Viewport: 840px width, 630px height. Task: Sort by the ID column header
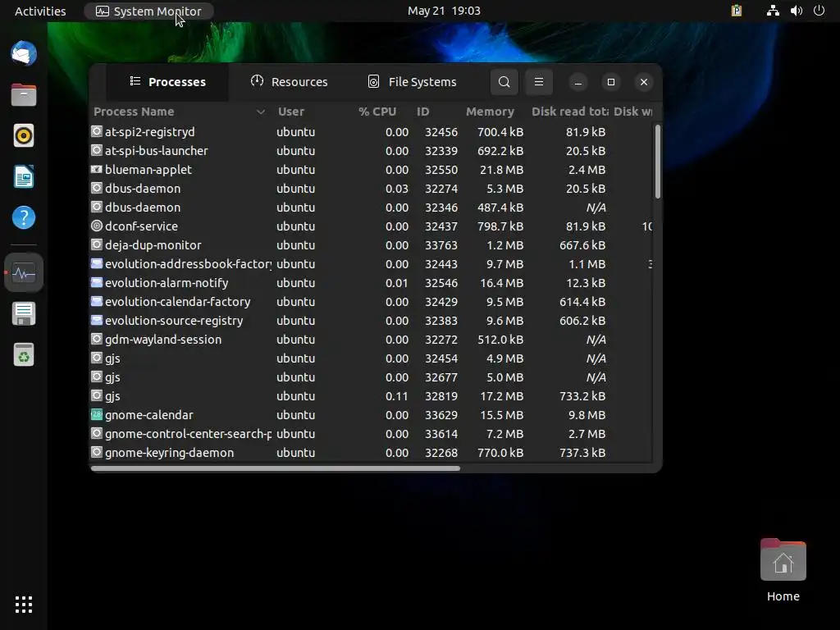click(423, 112)
